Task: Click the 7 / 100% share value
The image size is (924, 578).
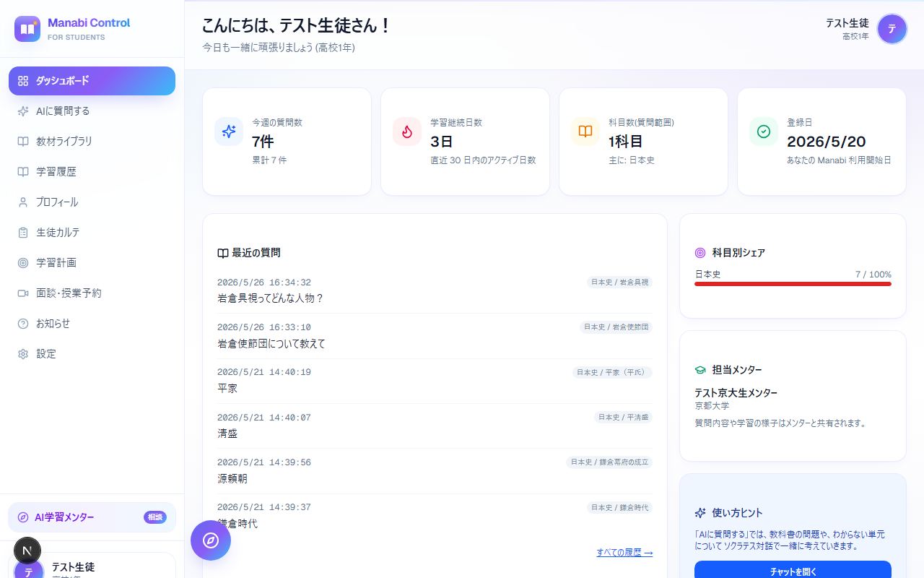Action: [x=873, y=275]
